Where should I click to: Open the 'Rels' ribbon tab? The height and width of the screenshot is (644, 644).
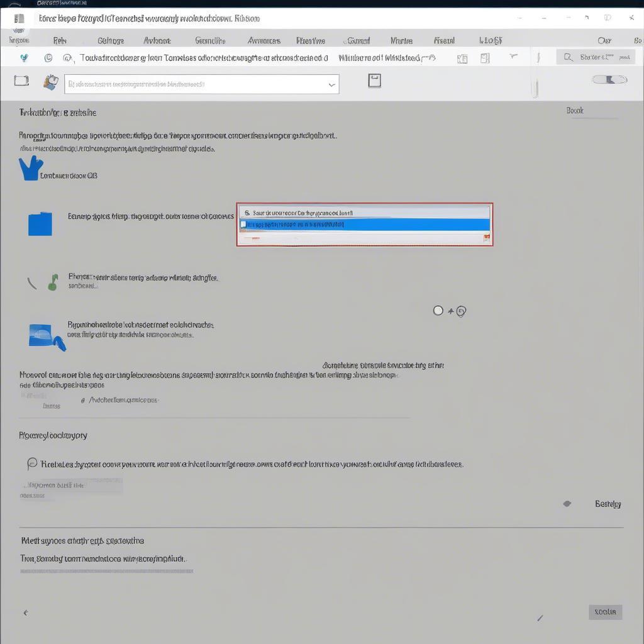point(60,41)
